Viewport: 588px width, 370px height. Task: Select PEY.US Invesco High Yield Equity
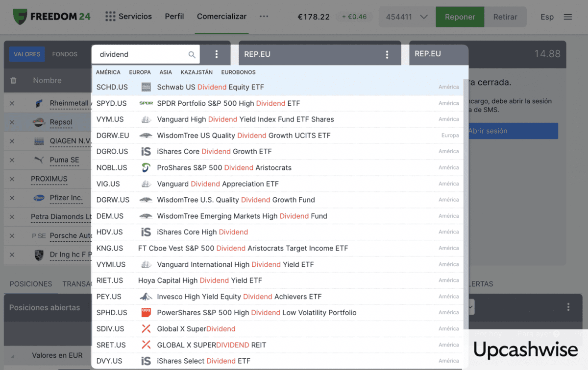point(277,297)
